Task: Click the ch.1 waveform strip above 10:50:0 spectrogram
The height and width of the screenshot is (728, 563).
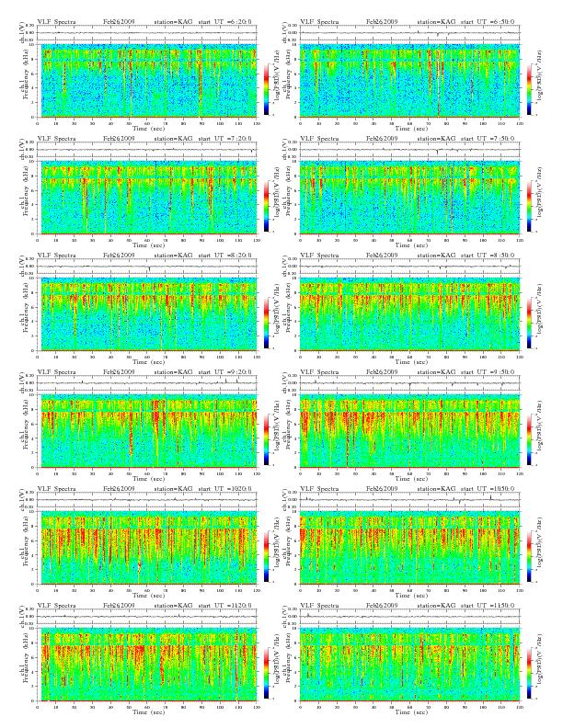Action: pos(409,500)
